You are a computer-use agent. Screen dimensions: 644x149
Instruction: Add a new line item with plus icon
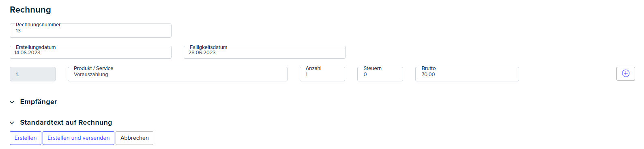(625, 74)
